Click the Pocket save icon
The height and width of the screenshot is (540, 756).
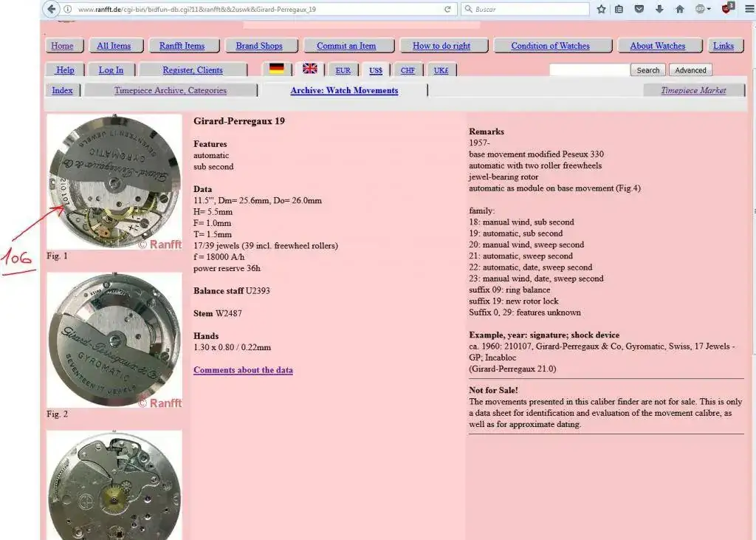pos(639,9)
